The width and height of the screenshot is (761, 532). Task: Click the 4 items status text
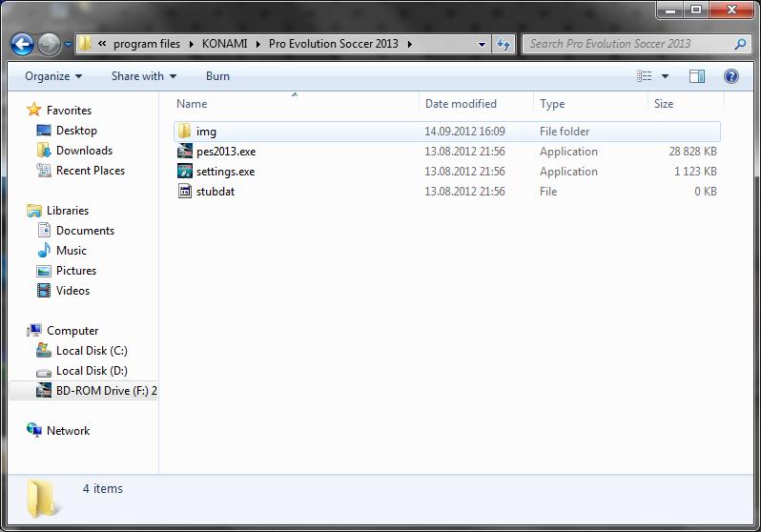click(x=102, y=489)
